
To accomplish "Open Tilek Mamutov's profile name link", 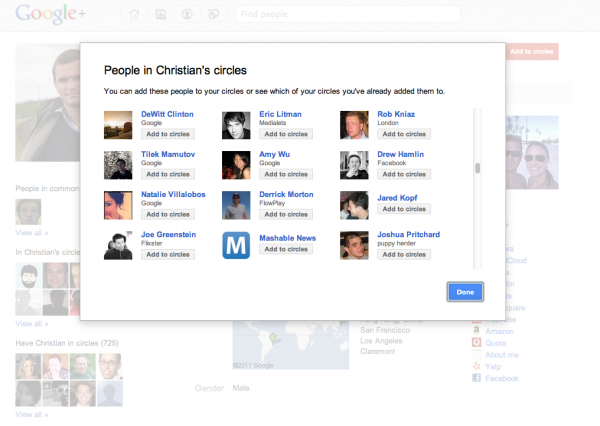I will [x=168, y=154].
